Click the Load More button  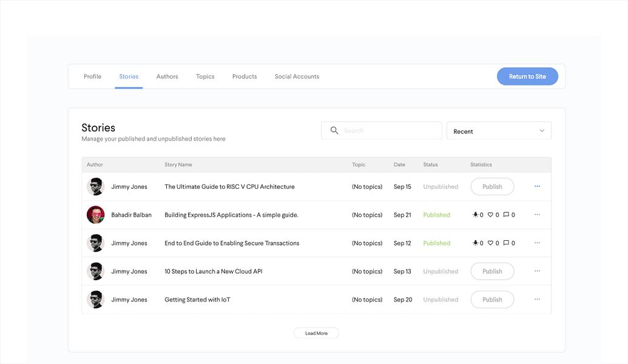pyautogui.click(x=316, y=333)
